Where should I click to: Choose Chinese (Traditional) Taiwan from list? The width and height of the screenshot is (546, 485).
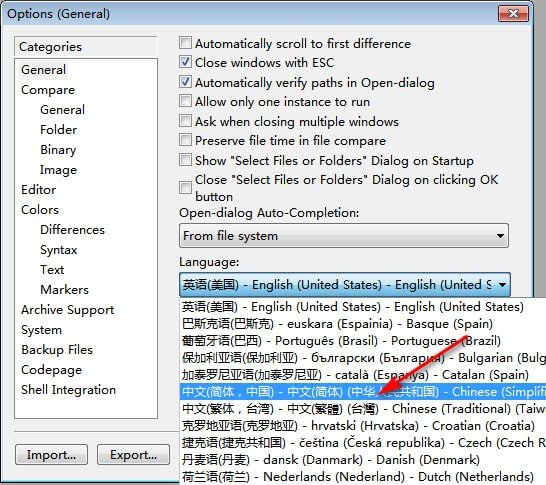coord(363,409)
